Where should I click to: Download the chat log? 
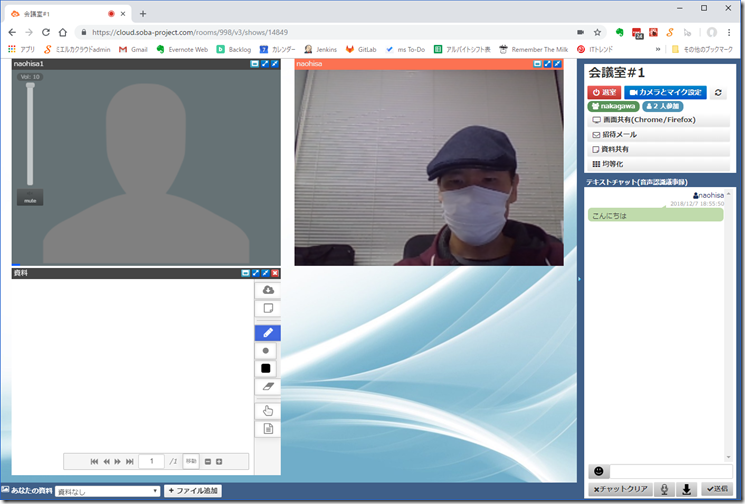click(687, 489)
